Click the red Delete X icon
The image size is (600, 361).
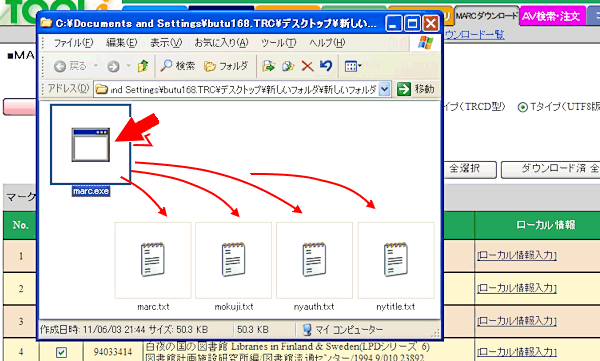tap(307, 66)
